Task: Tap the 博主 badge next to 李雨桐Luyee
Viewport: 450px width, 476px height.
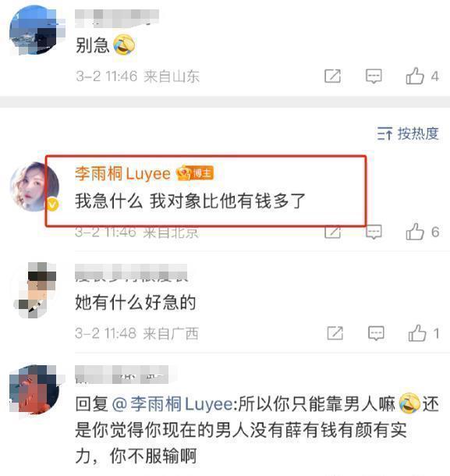Action: (195, 173)
